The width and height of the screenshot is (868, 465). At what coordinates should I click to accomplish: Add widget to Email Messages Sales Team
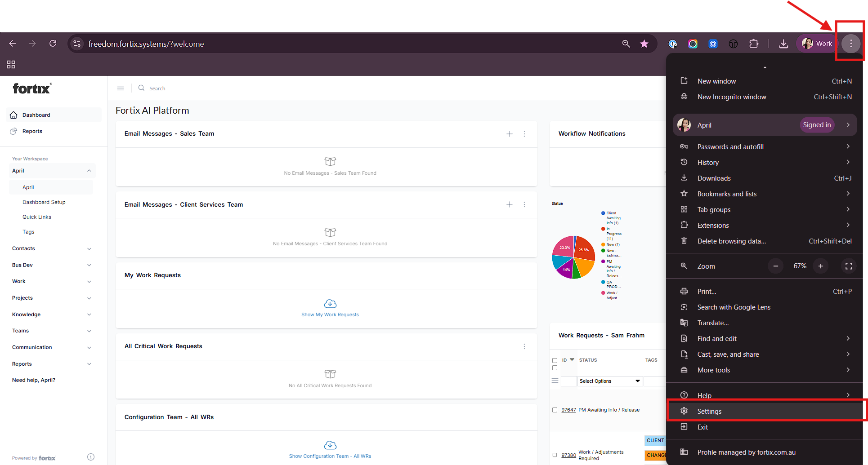click(x=510, y=134)
